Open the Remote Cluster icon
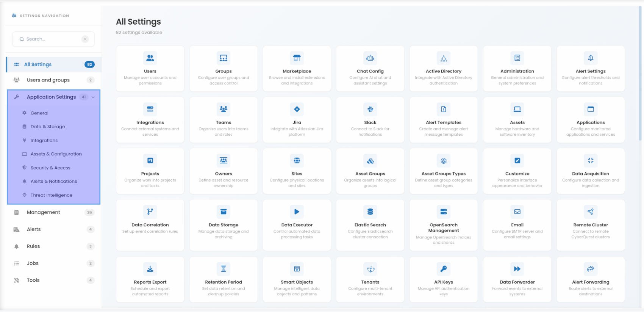This screenshot has height=312, width=644. (x=591, y=212)
